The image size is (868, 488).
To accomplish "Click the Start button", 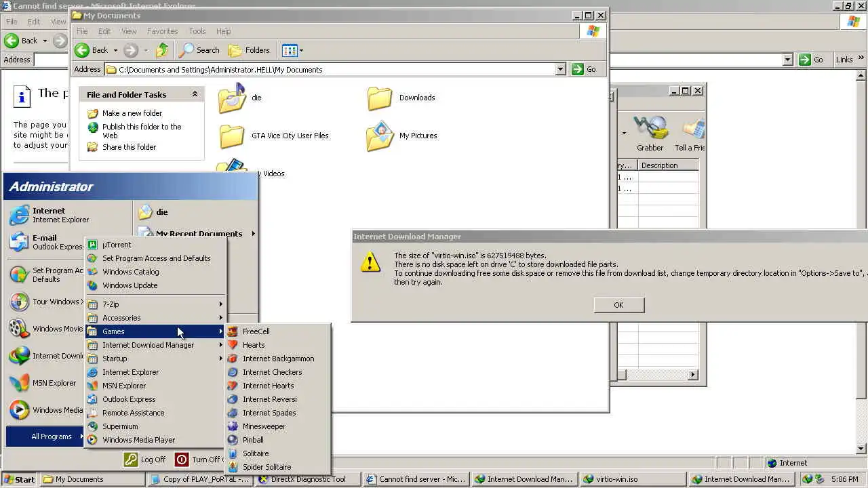I will coord(18,479).
